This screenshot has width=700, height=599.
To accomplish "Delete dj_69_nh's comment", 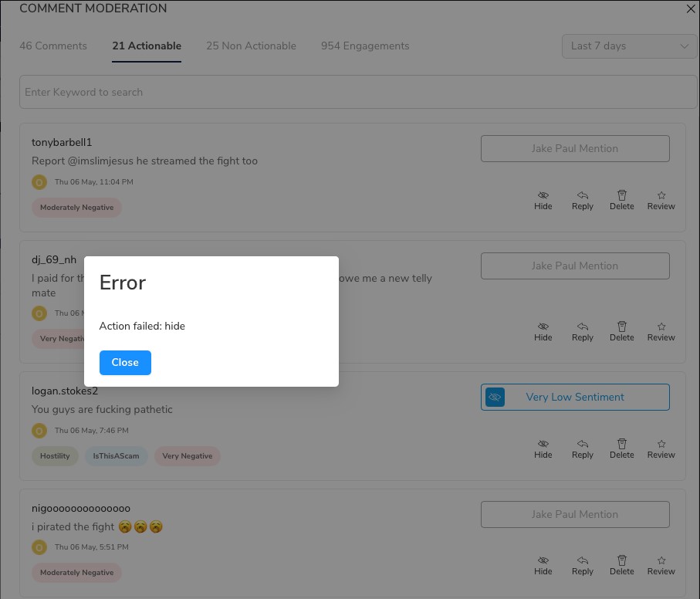I will click(621, 332).
